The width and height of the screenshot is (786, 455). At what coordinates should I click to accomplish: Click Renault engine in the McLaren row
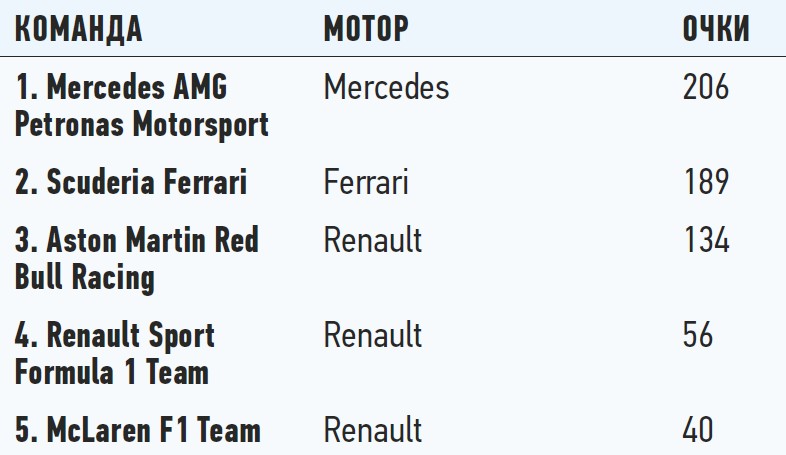click(373, 430)
